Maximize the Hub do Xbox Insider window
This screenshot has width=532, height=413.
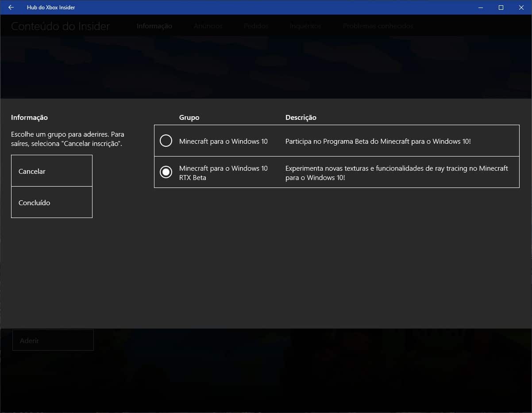tap(501, 7)
